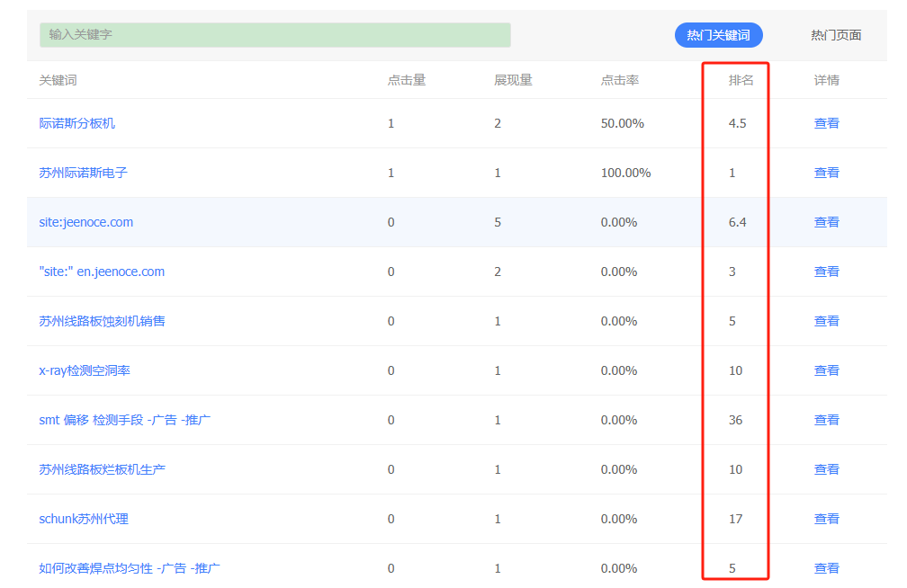Click 查看 for x-ray检测空洞率 row
The width and height of the screenshot is (907, 588).
(826, 370)
